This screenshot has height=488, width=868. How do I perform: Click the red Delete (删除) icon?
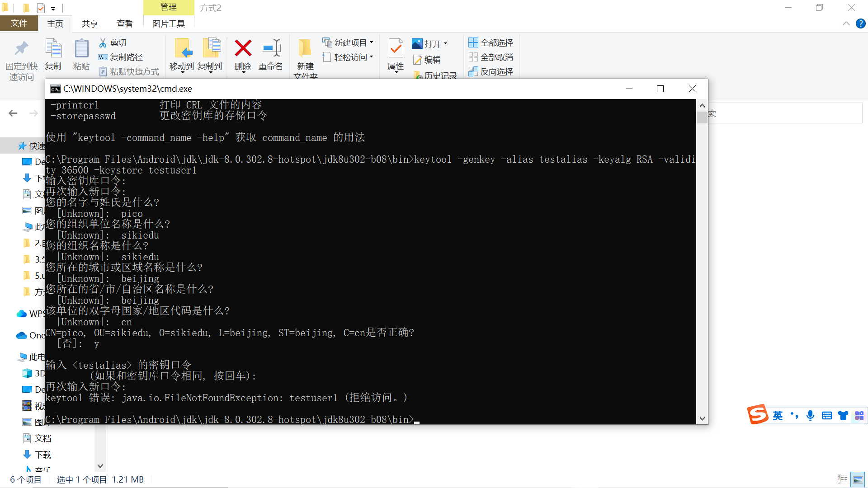point(243,48)
